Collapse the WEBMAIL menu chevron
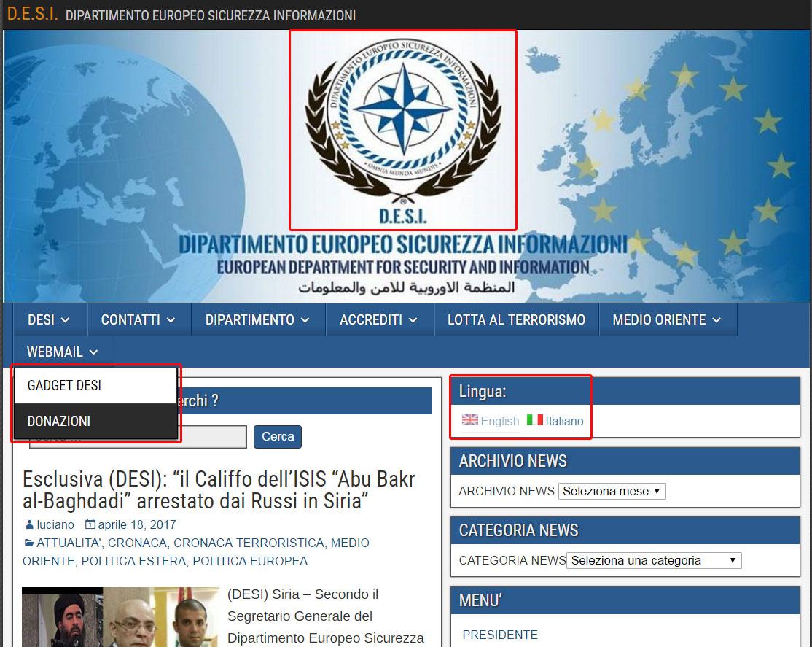The image size is (812, 647). tap(93, 352)
